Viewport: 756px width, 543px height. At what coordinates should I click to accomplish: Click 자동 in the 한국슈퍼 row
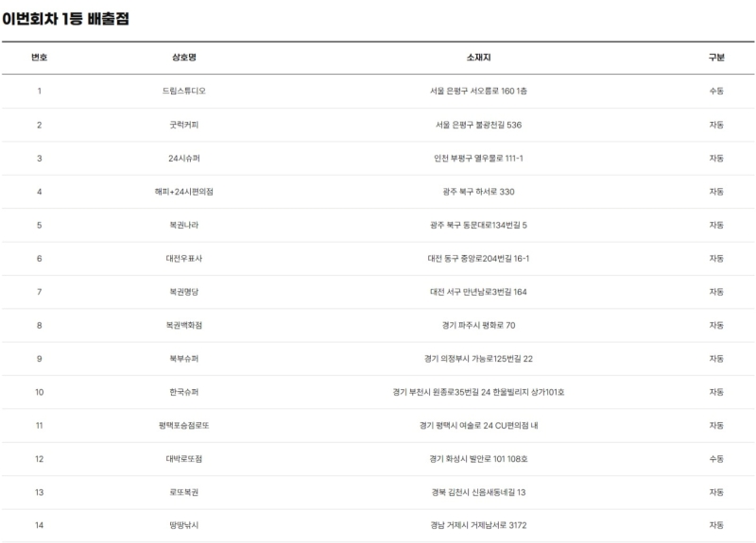716,392
